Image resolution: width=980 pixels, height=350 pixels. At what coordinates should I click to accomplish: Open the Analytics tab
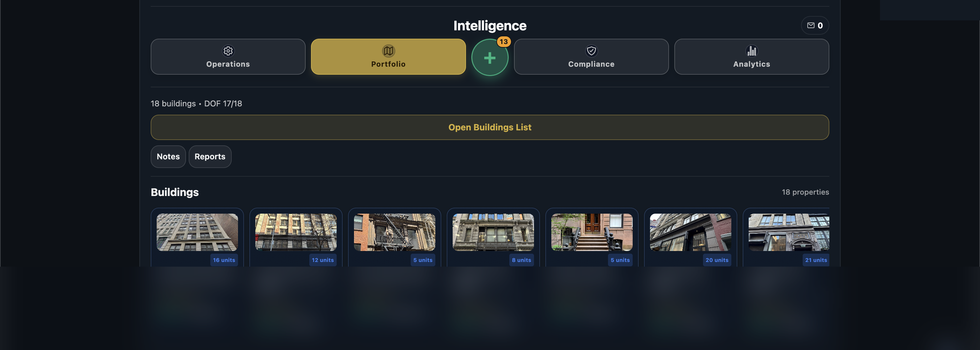pyautogui.click(x=751, y=56)
